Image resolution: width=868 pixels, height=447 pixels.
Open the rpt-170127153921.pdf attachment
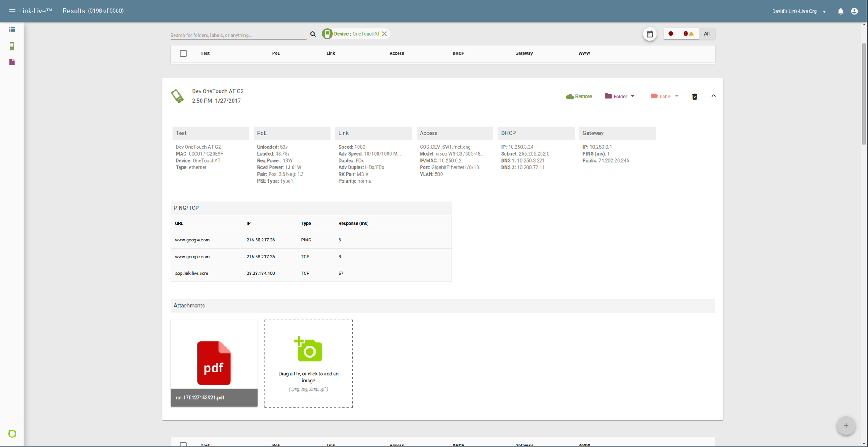coord(214,363)
